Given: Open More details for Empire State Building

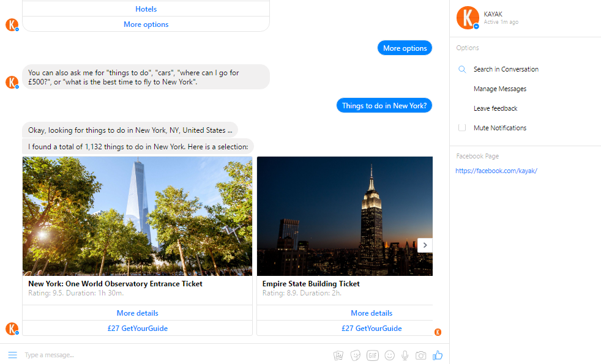Looking at the screenshot, I should tap(371, 313).
